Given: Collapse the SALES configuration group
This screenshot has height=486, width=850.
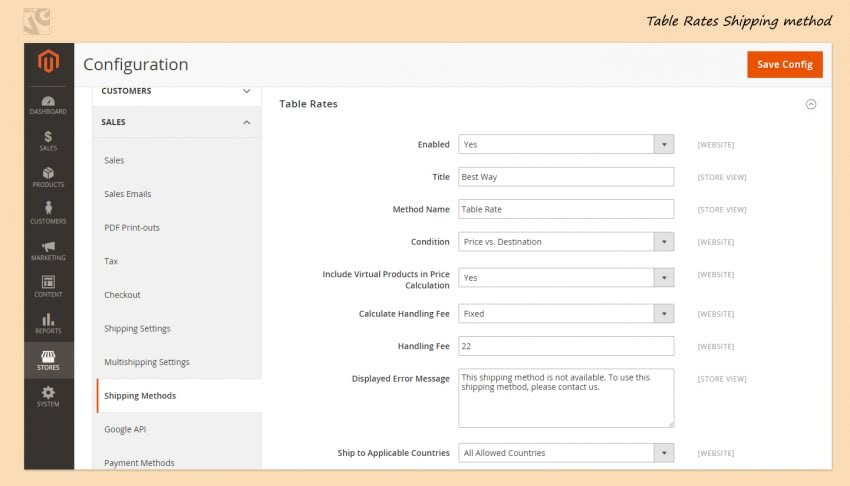Looking at the screenshot, I should point(177,122).
